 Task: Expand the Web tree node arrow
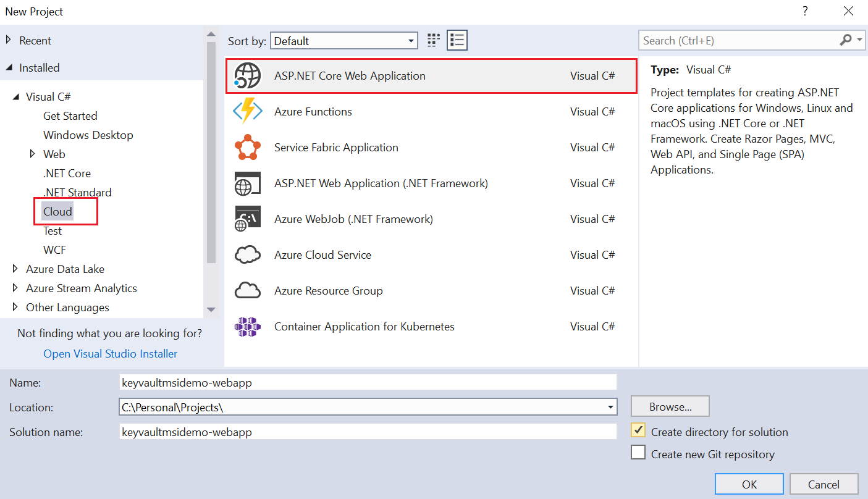[33, 154]
